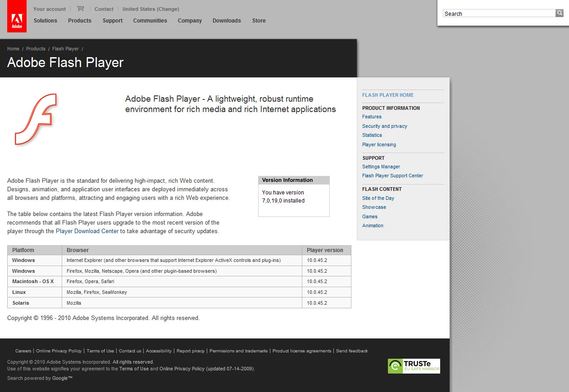Image resolution: width=569 pixels, height=392 pixels.
Task: Click the Version Information box header
Action: [294, 180]
